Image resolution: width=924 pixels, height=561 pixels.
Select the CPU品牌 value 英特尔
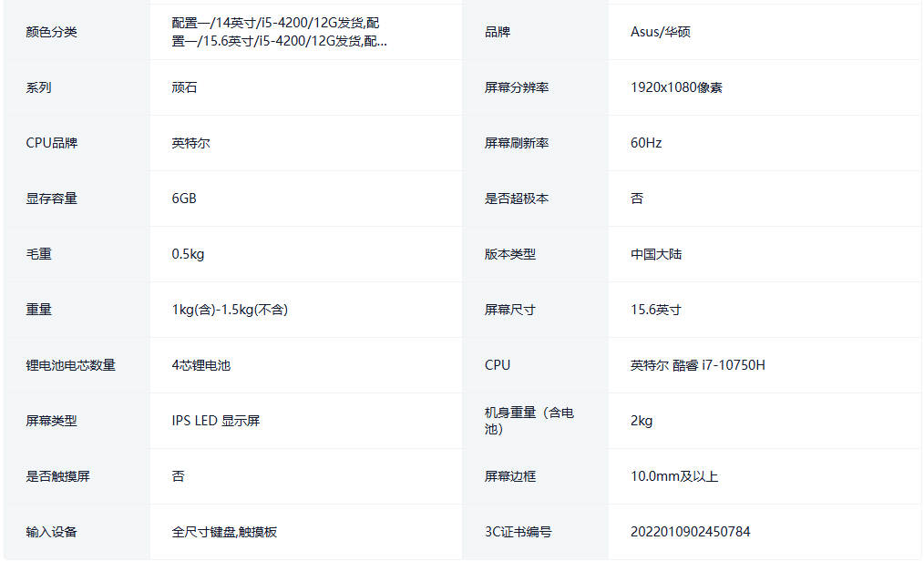tap(190, 143)
